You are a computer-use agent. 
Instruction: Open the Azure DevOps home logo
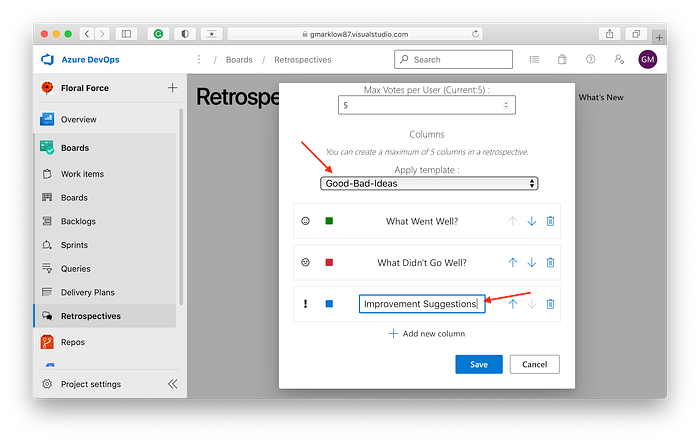[47, 59]
